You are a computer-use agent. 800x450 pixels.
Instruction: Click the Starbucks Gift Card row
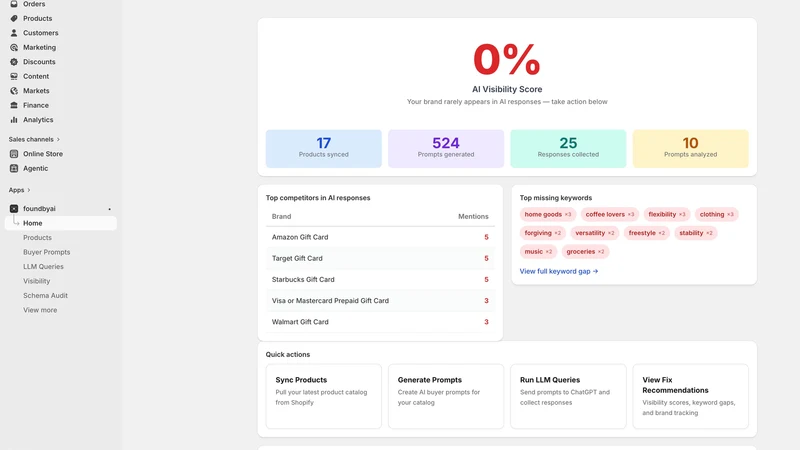tap(380, 280)
